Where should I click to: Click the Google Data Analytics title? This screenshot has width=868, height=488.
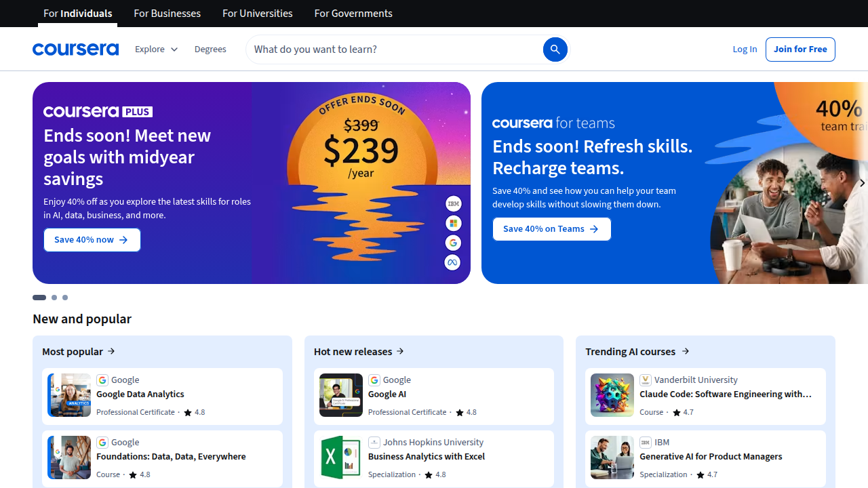pos(140,394)
